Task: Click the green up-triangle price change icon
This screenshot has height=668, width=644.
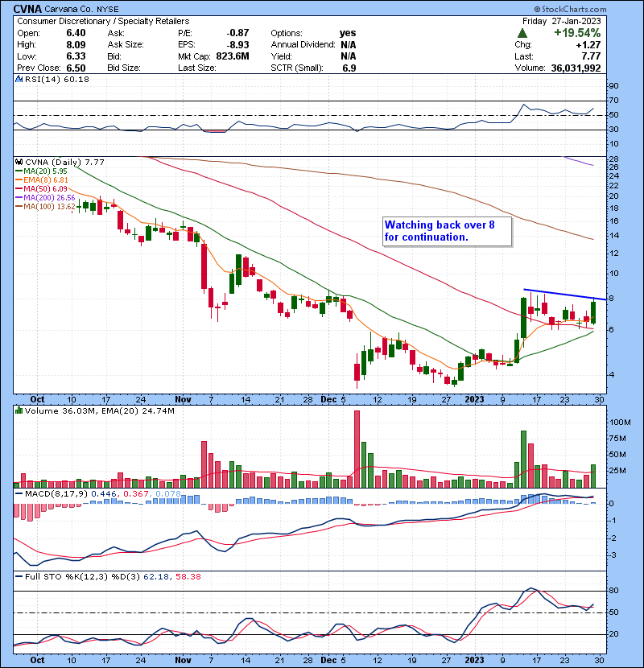Action: (522, 33)
